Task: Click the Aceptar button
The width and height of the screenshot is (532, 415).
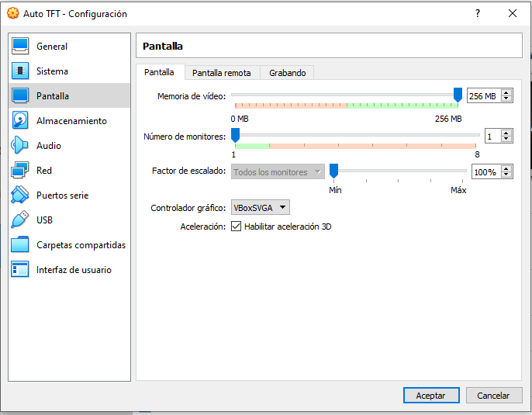Action: pos(431,396)
